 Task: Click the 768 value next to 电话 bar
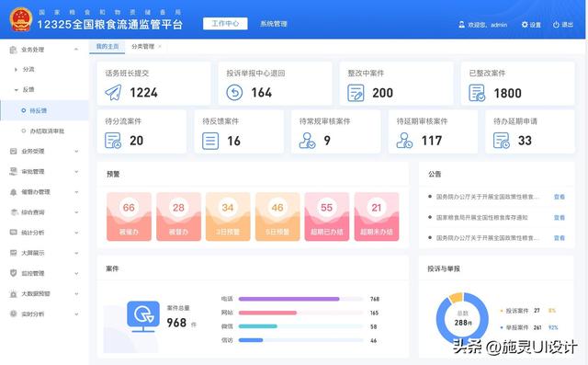375,299
